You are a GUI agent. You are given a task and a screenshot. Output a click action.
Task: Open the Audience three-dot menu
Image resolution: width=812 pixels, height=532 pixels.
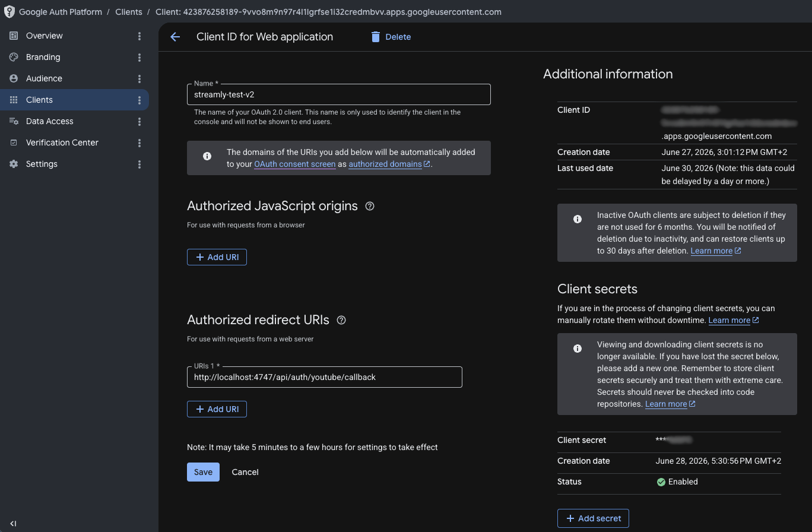(139, 79)
